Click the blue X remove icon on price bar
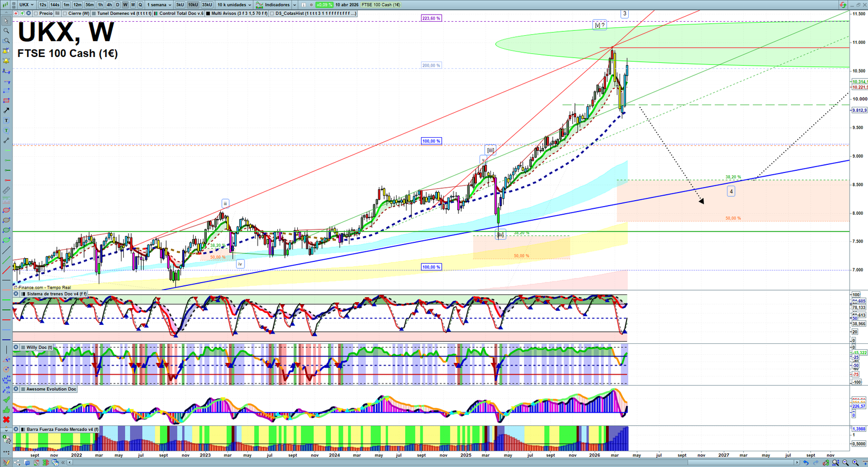This screenshot has height=467, width=868. coord(29,14)
